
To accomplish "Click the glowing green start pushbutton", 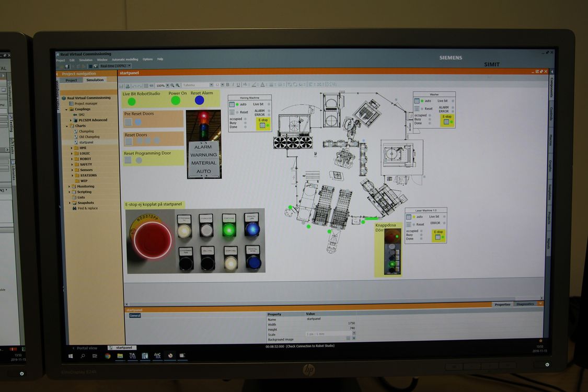I will [229, 229].
